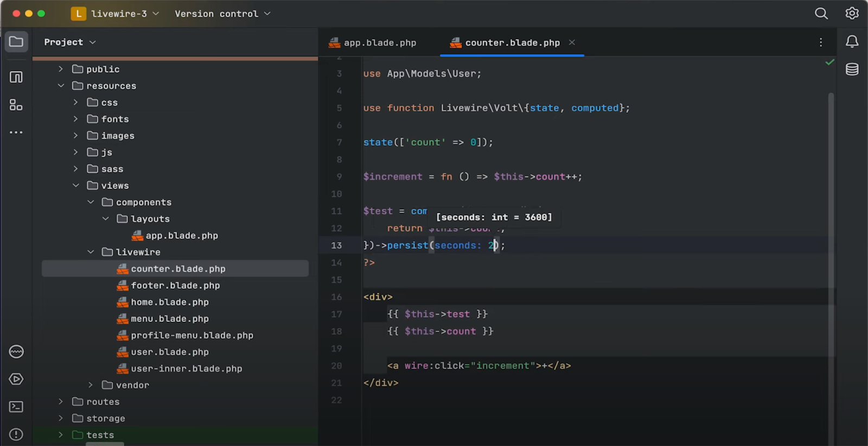Collapse the livewire folder

pyautogui.click(x=91, y=252)
